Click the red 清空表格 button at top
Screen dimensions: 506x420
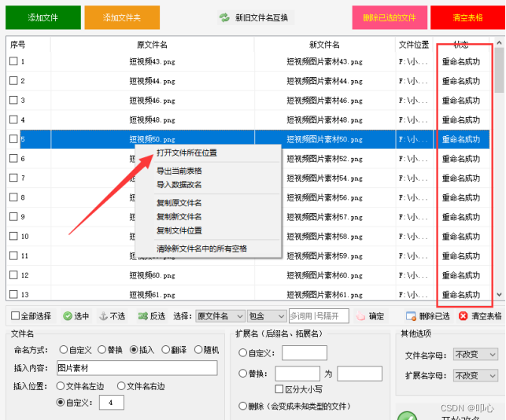467,17
